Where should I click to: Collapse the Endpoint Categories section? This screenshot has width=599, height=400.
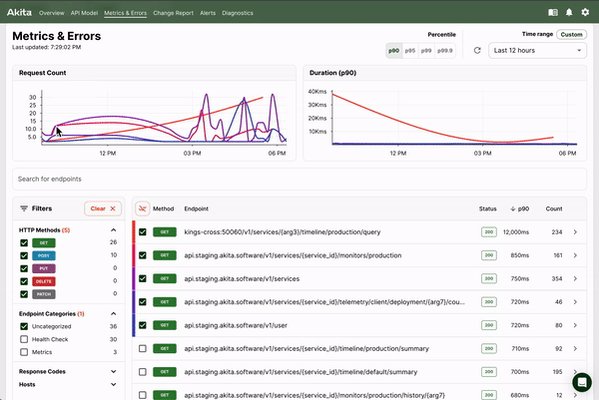pos(113,314)
